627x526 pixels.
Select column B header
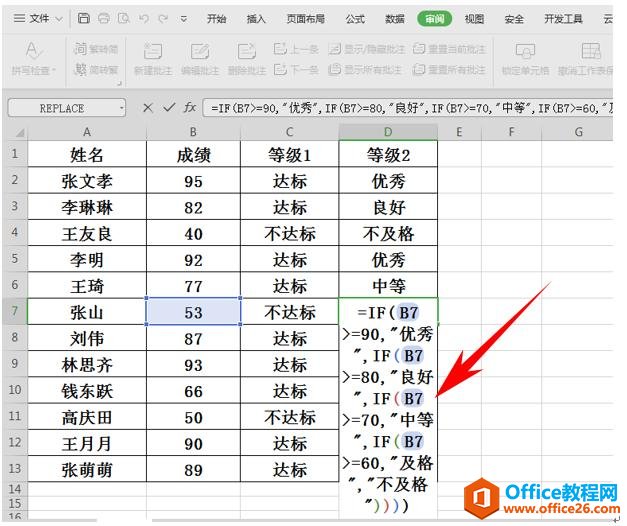pyautogui.click(x=193, y=132)
